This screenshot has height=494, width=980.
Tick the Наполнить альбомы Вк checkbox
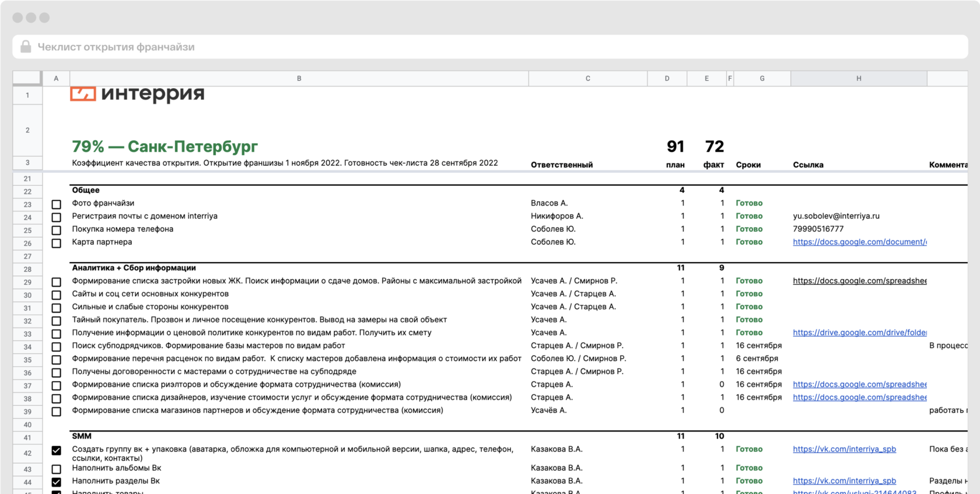tap(56, 469)
